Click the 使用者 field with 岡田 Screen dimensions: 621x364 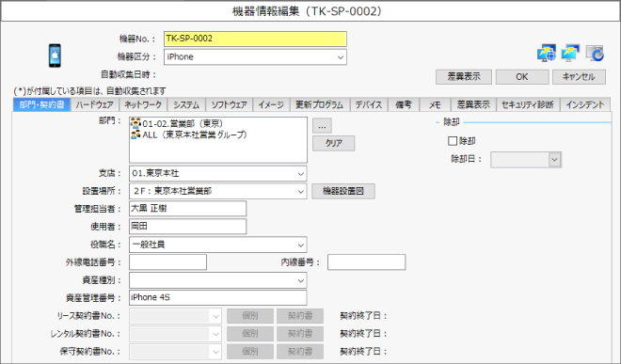tap(188, 227)
